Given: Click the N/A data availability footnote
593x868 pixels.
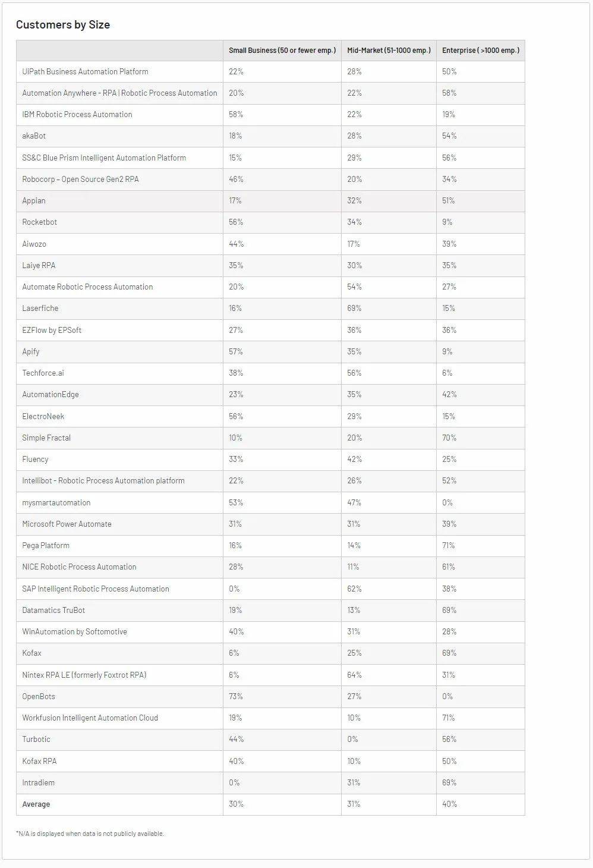Looking at the screenshot, I should pyautogui.click(x=90, y=834).
